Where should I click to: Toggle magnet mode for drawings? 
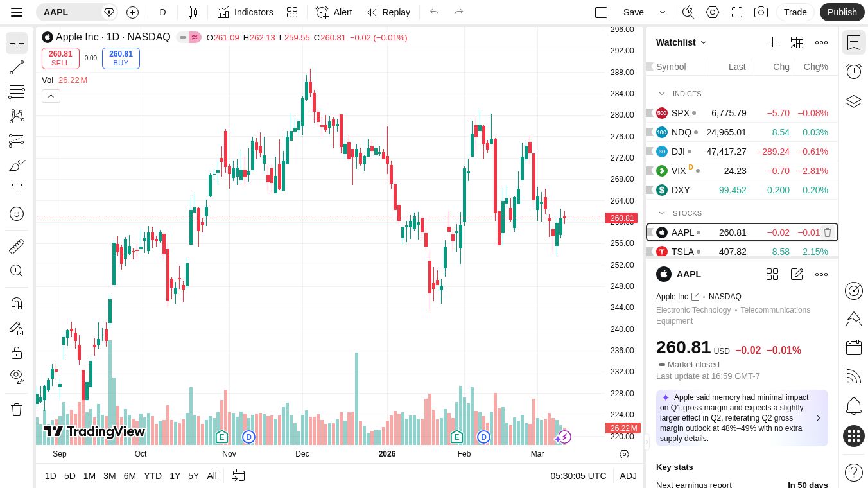(17, 304)
